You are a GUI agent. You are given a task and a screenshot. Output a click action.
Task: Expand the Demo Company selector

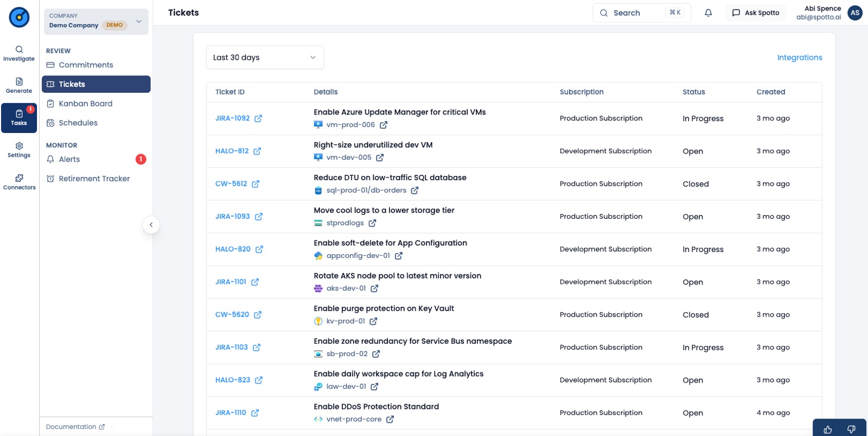point(96,21)
